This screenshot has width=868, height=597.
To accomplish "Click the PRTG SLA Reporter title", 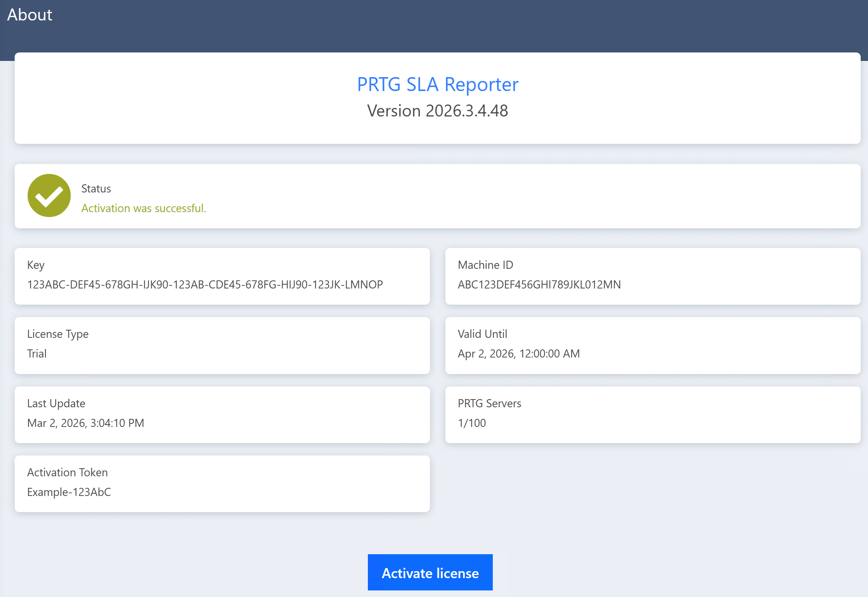I will click(x=437, y=84).
